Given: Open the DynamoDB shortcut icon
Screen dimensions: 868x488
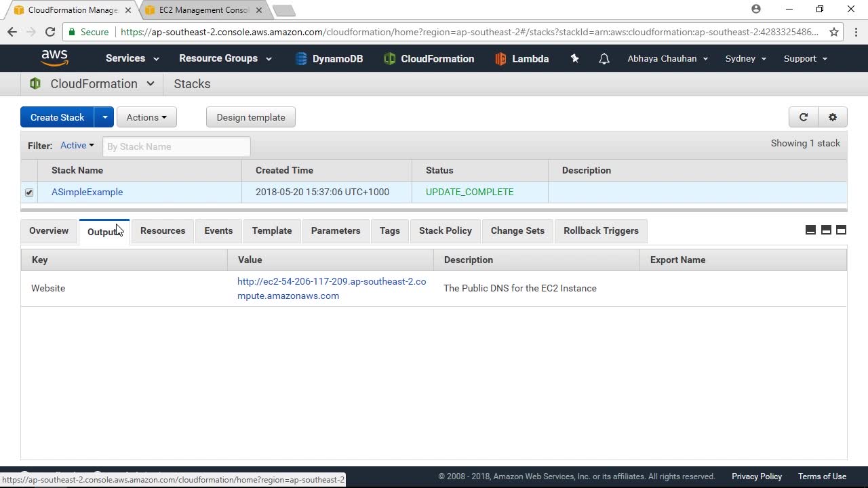Looking at the screenshot, I should (x=302, y=59).
